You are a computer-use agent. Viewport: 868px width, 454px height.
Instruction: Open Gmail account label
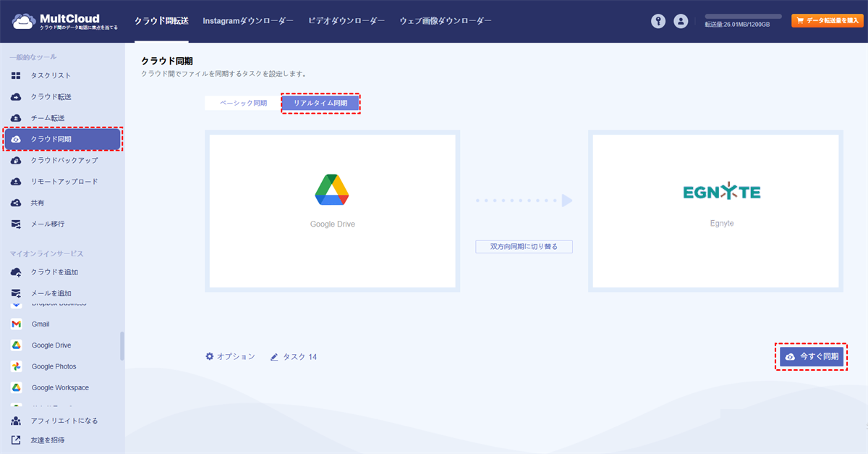pos(41,324)
